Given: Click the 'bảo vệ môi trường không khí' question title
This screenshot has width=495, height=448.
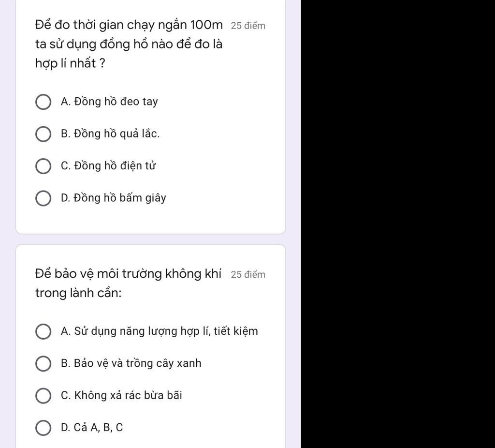Looking at the screenshot, I should pos(128,283).
